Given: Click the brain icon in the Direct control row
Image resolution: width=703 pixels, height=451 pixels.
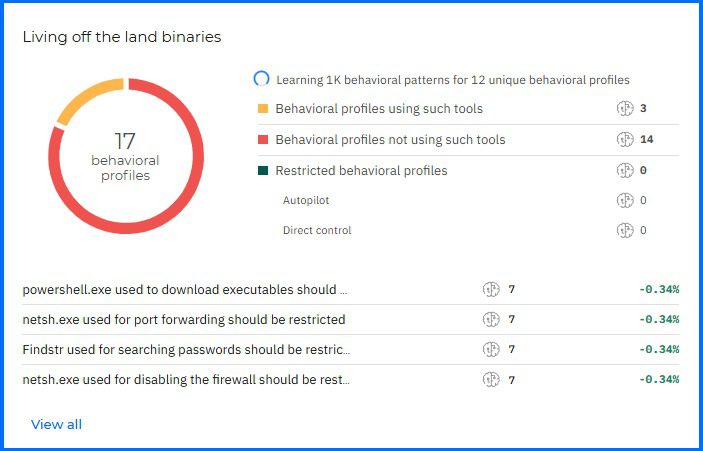Looking at the screenshot, I should click(x=626, y=231).
